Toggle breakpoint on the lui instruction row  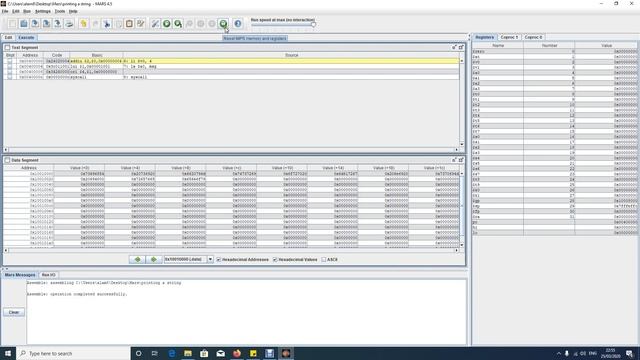(10, 66)
